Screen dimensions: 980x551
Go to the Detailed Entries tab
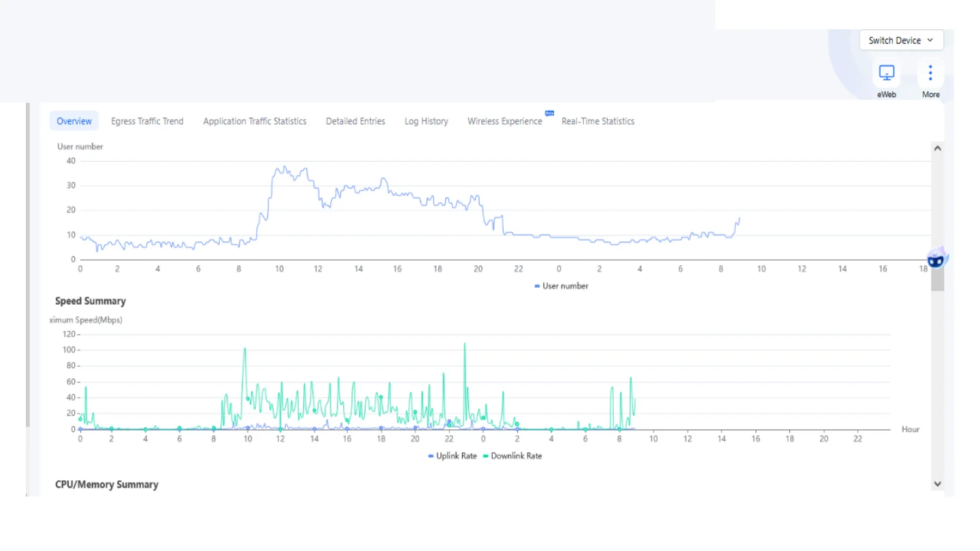click(355, 121)
